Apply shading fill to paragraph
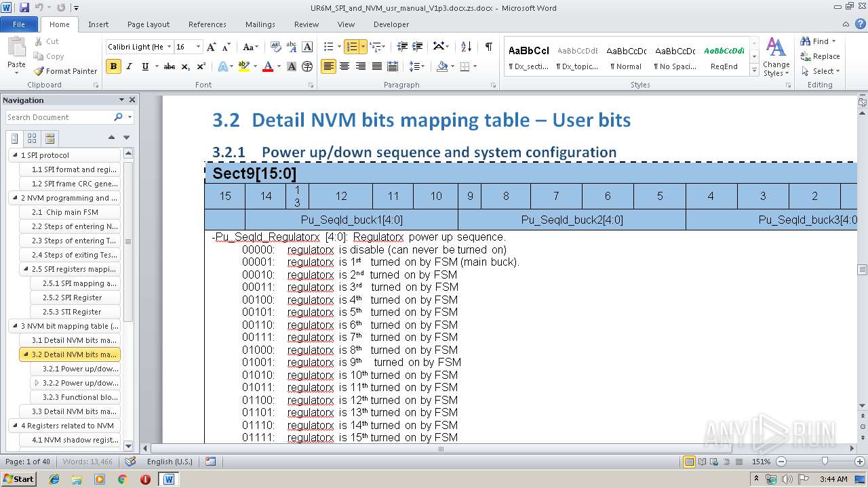This screenshot has width=868, height=488. click(x=442, y=66)
